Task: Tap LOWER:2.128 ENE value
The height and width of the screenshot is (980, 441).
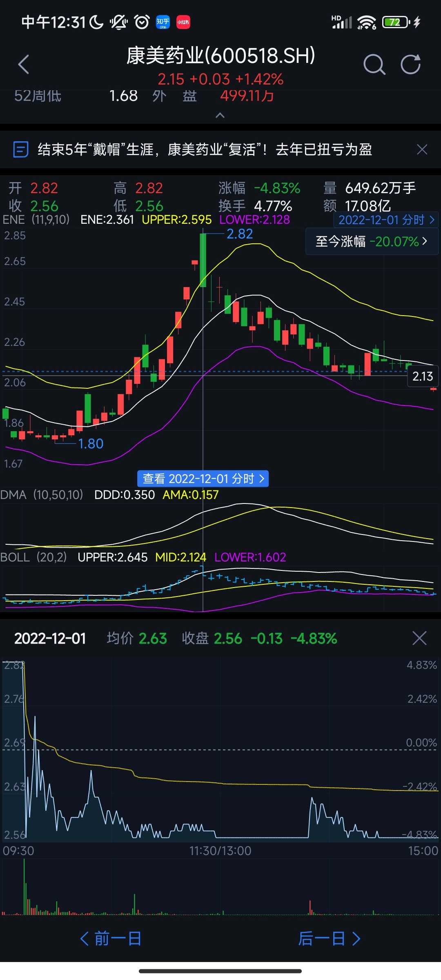Action: point(254,220)
